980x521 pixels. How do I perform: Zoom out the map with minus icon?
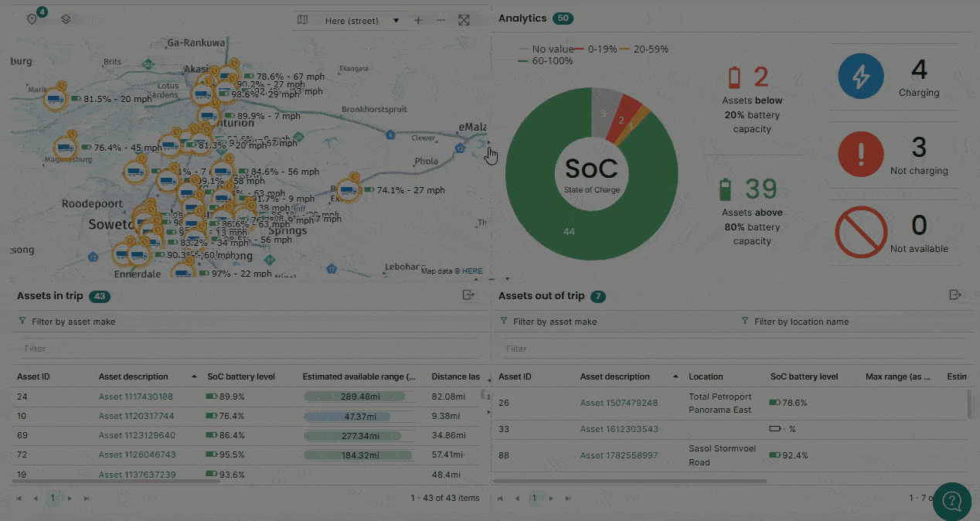click(441, 20)
